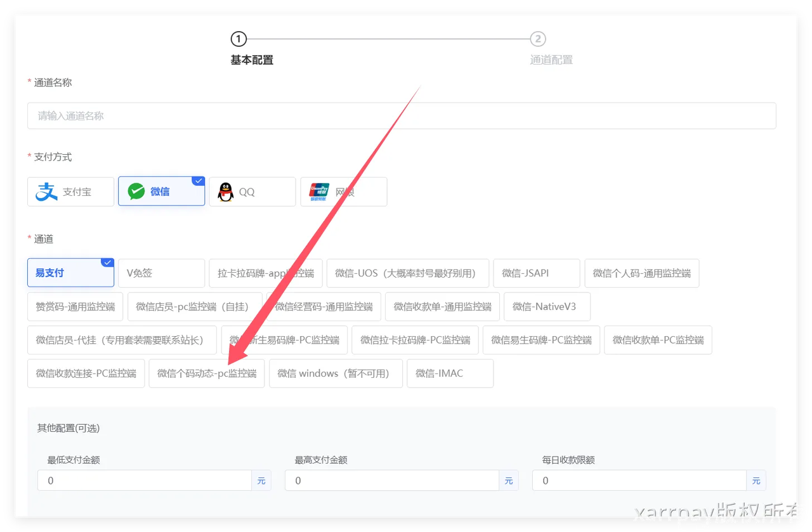Go to step 2 通道配置
This screenshot has height=532, width=812.
click(538, 39)
